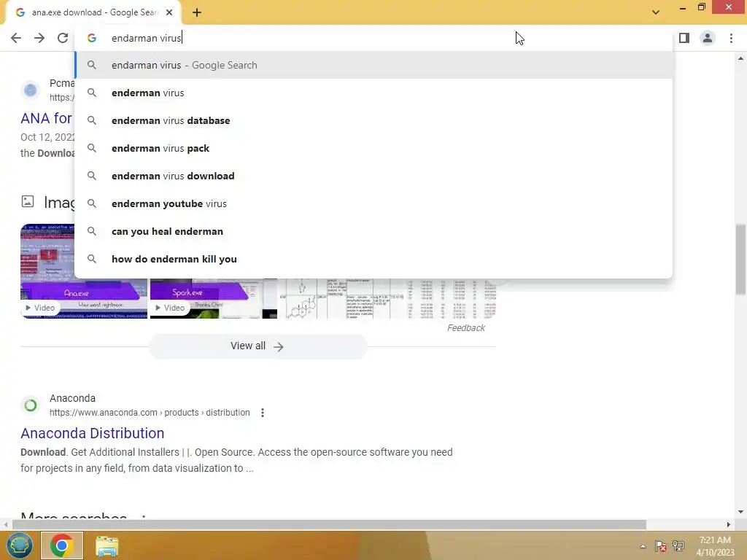747x560 pixels.
Task: Choose 'endarman virus - Google Search' suggestion
Action: click(373, 65)
